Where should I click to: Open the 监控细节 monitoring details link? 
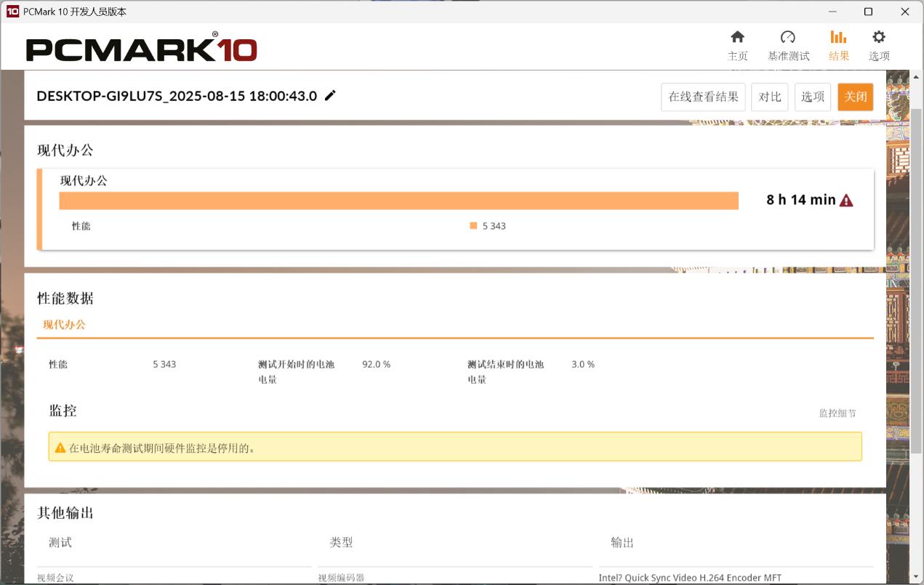pos(837,412)
